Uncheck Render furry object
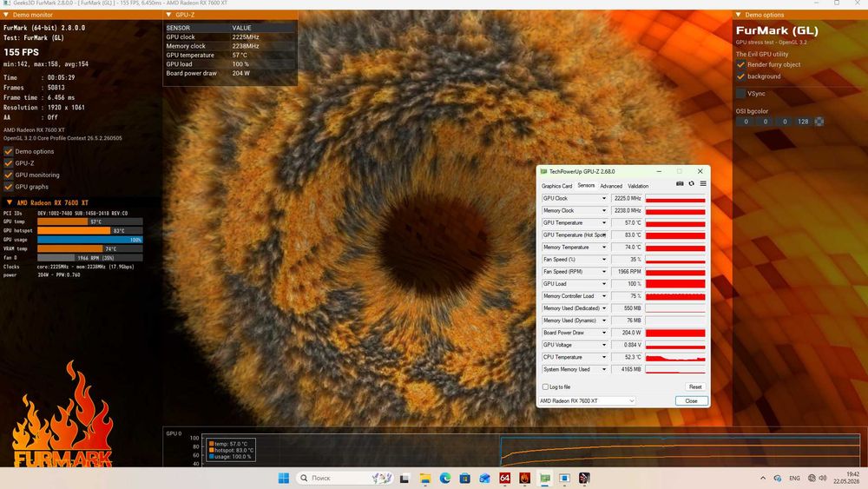Screen dimensions: 868x489 pyautogui.click(x=740, y=65)
